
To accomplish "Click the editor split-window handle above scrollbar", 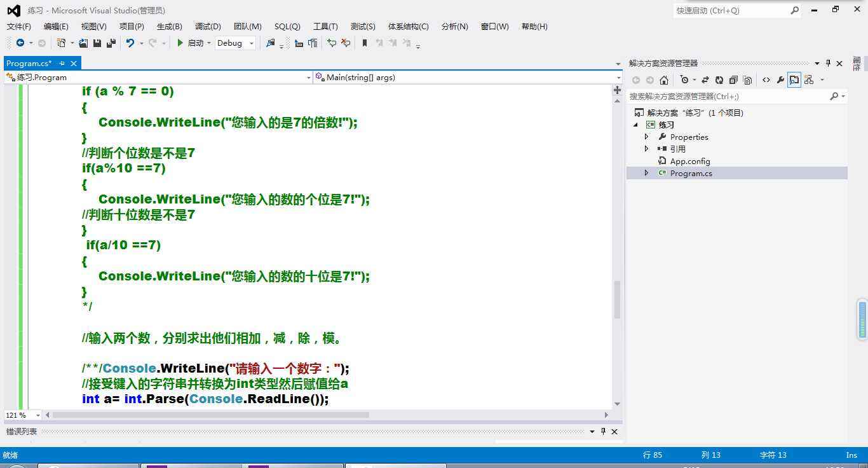I will tap(617, 91).
